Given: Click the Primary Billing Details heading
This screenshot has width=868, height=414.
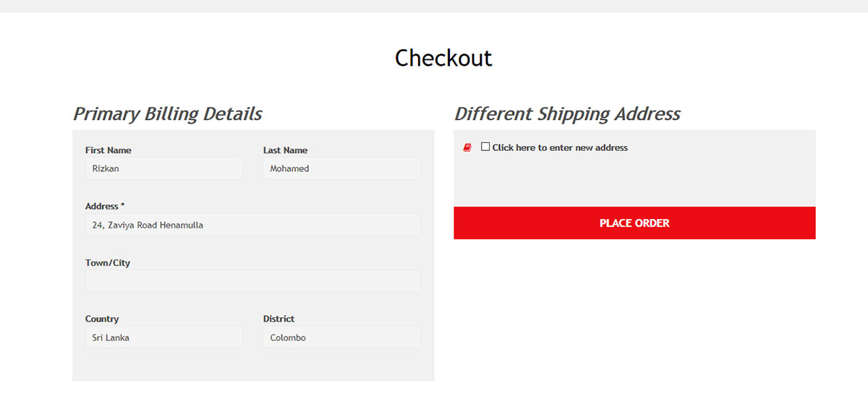Looking at the screenshot, I should (x=167, y=113).
